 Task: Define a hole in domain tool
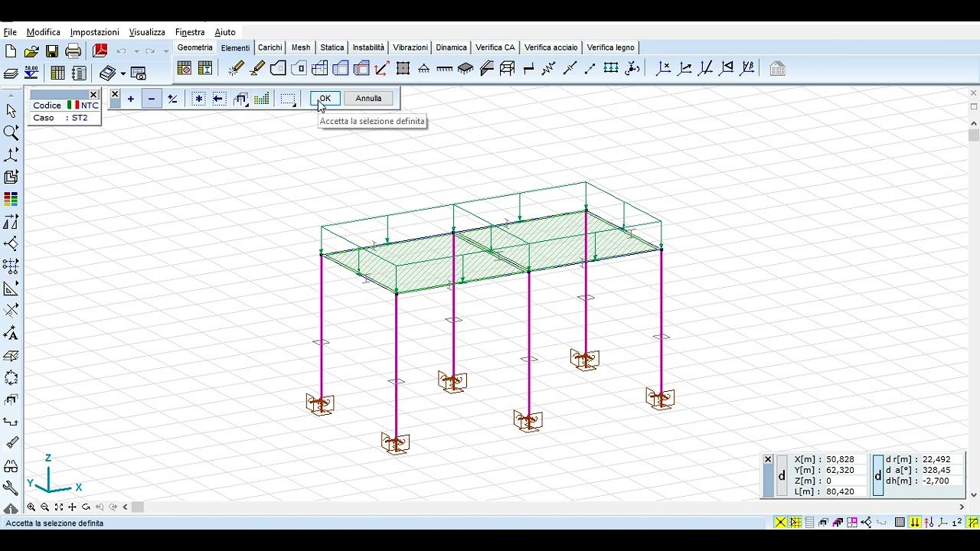click(x=299, y=69)
